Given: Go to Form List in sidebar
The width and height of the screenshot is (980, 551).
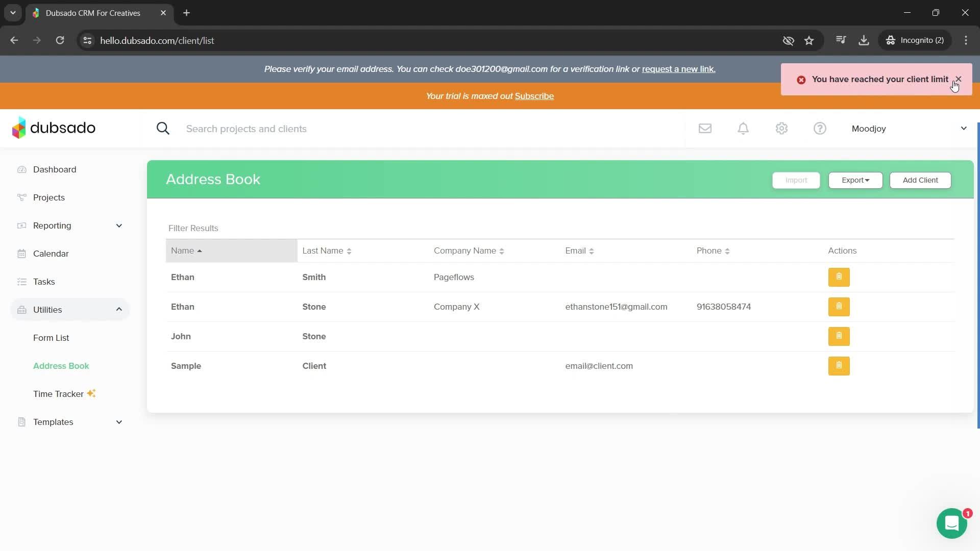Looking at the screenshot, I should tap(51, 338).
